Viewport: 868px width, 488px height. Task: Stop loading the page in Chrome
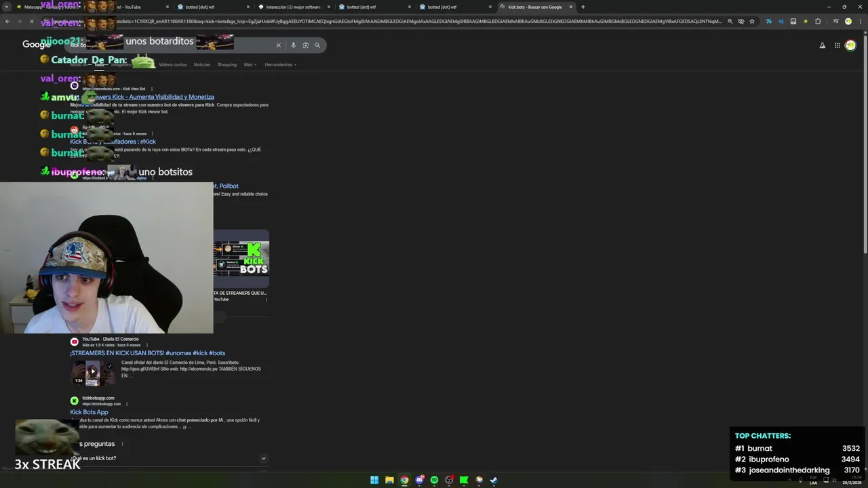pyautogui.click(x=32, y=21)
